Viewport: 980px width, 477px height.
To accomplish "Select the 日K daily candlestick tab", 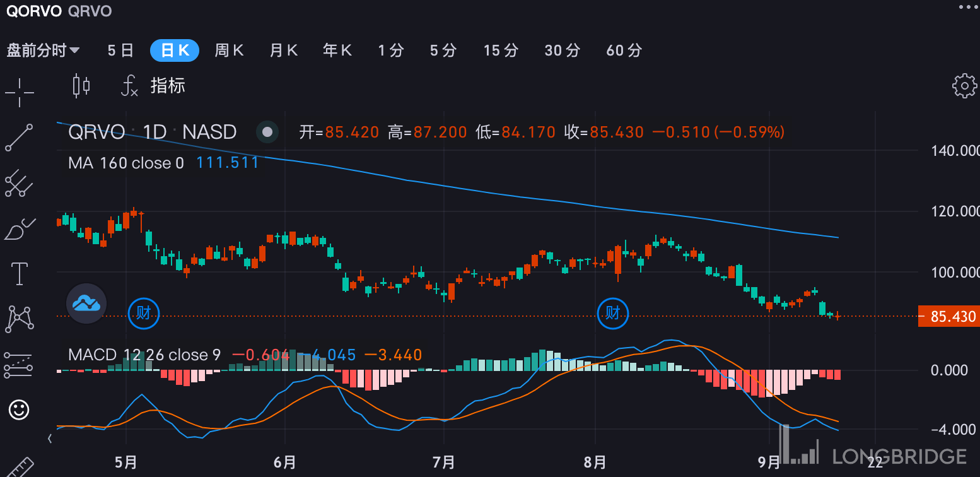I will click(175, 50).
